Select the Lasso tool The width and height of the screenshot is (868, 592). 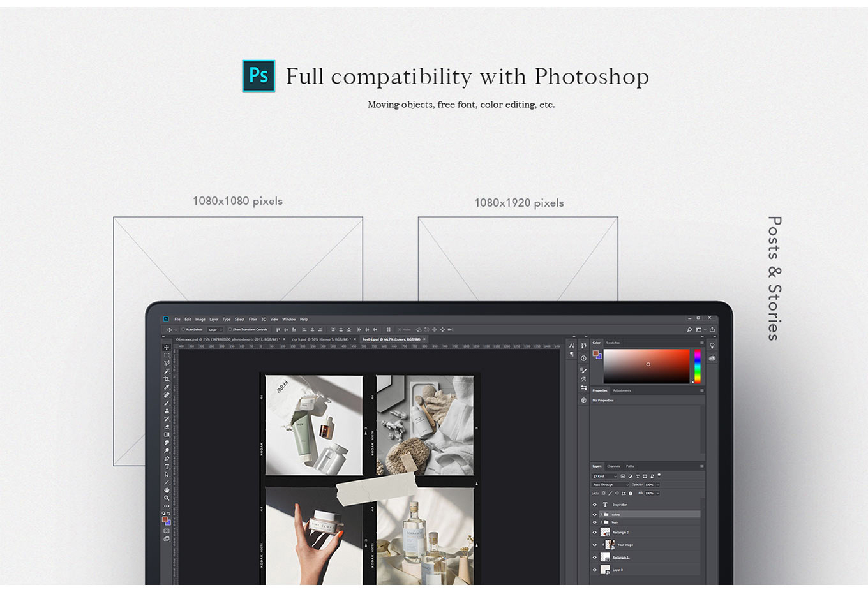(167, 363)
